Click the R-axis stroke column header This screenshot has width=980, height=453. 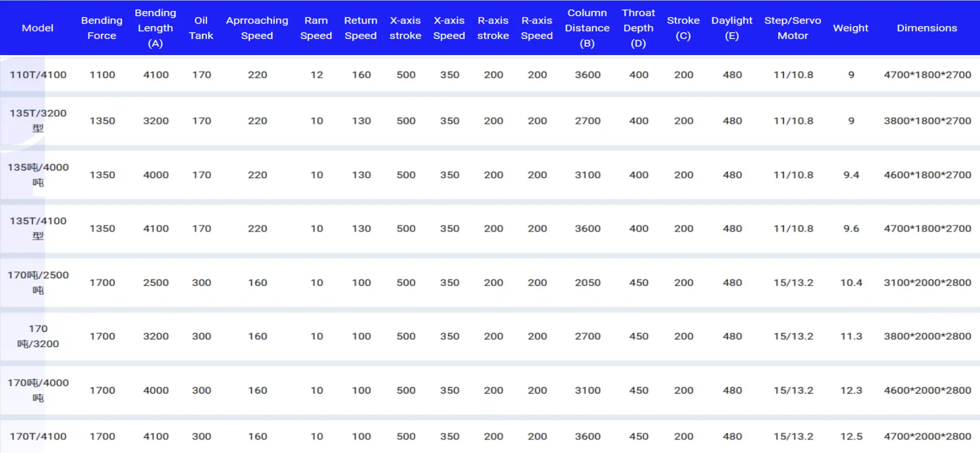pos(493,28)
